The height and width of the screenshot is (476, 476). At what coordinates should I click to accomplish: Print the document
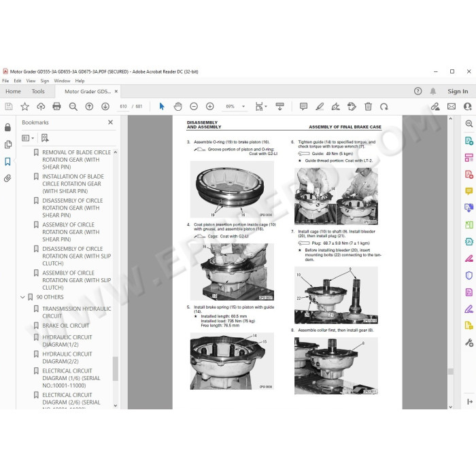coord(56,107)
